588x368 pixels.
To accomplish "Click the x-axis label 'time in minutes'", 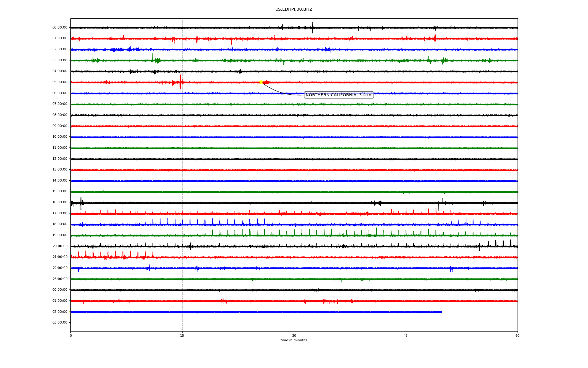I will point(294,340).
